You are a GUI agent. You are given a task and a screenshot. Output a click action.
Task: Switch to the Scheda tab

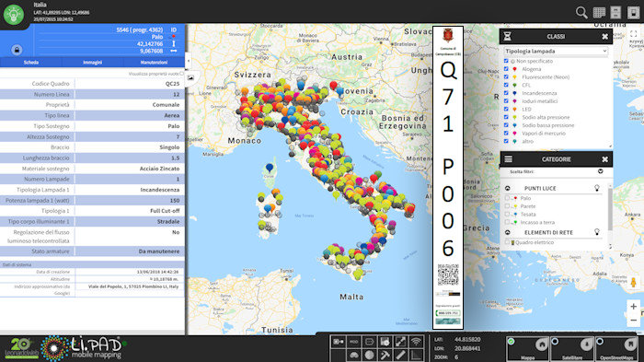tap(31, 62)
